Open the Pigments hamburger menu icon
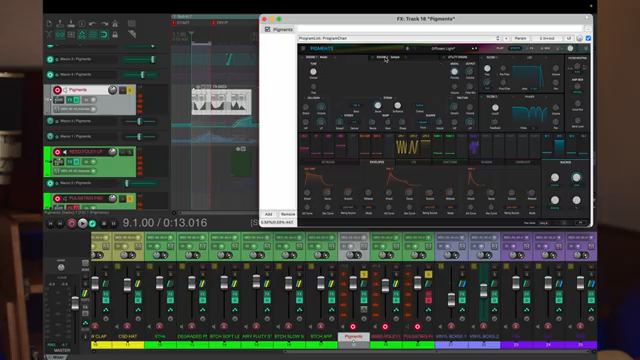This screenshot has height=360, width=640. pyautogui.click(x=303, y=48)
